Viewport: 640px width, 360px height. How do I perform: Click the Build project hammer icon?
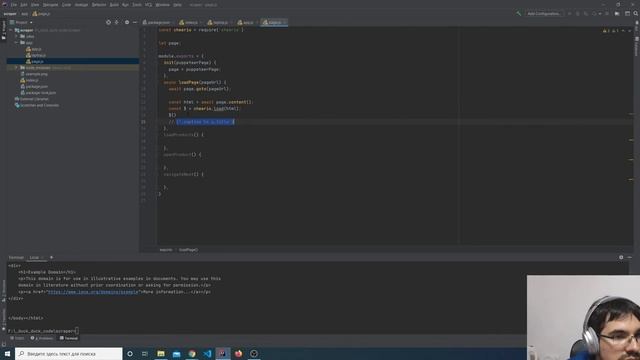[518, 13]
